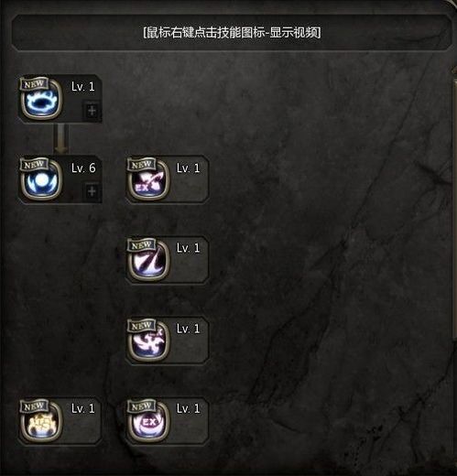
Task: Select the glowing blue orb skill icon
Action: [x=41, y=180]
